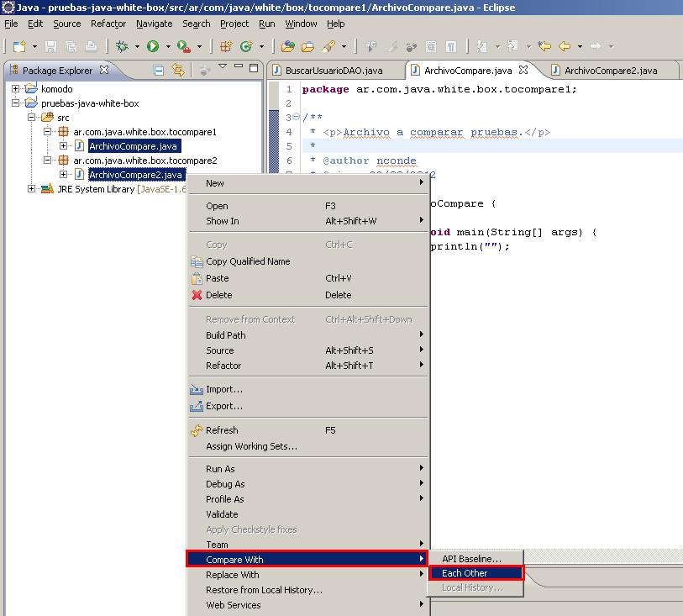This screenshot has height=616, width=683.
Task: Open the Navigate menu
Action: [155, 24]
